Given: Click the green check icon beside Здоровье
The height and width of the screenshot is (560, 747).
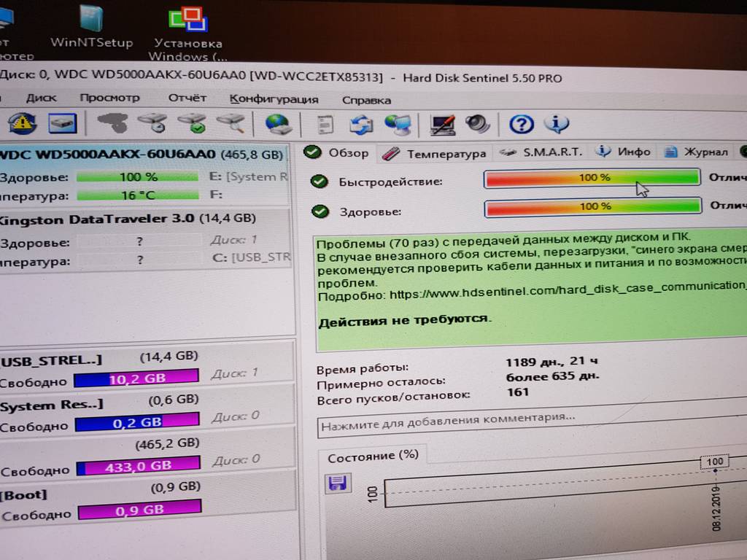Looking at the screenshot, I should pos(320,211).
